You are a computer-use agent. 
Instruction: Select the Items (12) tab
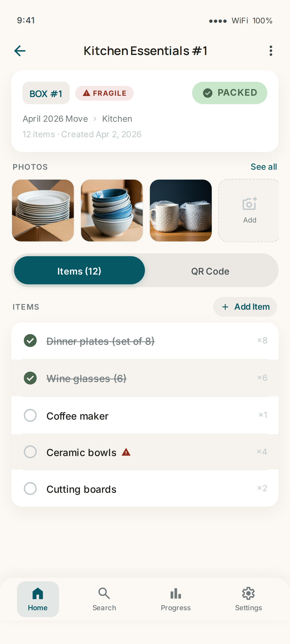(x=79, y=271)
